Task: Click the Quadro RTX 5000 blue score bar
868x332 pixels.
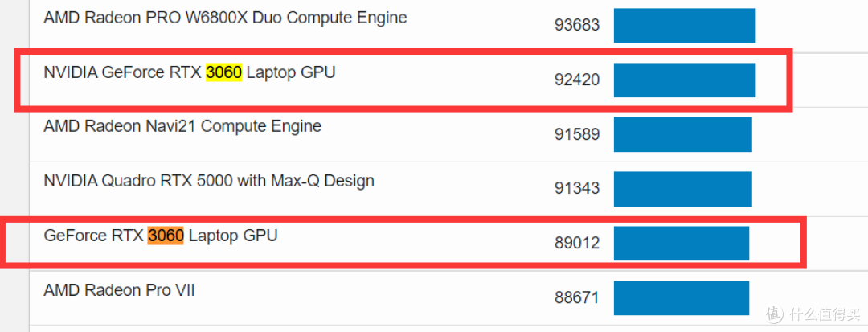Action: pyautogui.click(x=682, y=189)
